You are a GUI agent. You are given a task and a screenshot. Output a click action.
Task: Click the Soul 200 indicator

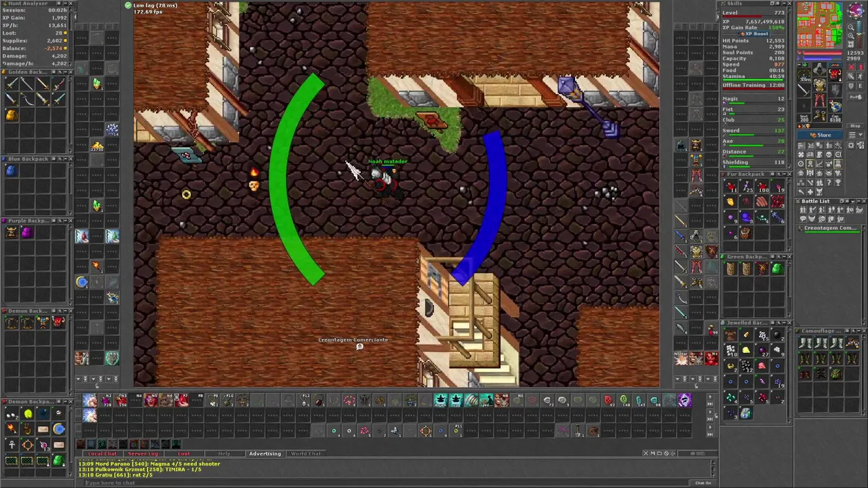tap(804, 118)
